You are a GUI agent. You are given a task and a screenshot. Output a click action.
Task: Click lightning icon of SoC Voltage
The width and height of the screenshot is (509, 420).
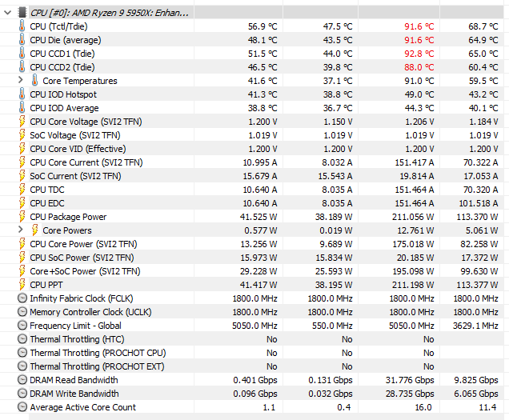22,135
